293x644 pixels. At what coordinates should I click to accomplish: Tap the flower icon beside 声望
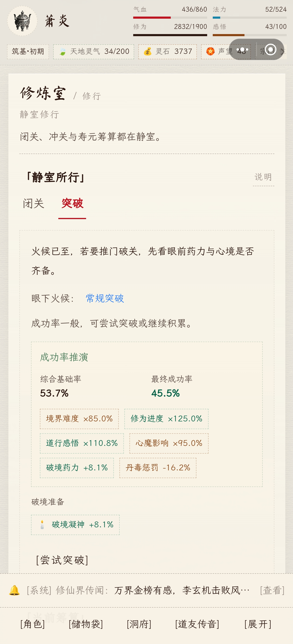210,52
